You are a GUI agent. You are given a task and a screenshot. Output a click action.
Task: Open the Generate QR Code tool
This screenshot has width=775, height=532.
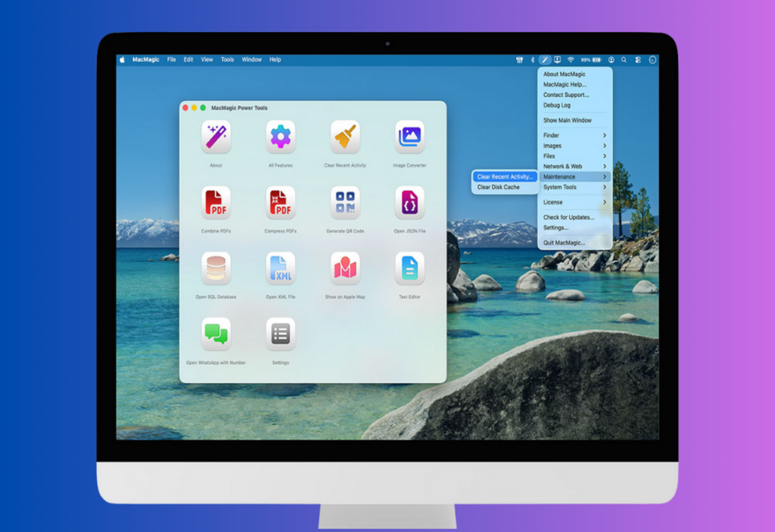[345, 203]
